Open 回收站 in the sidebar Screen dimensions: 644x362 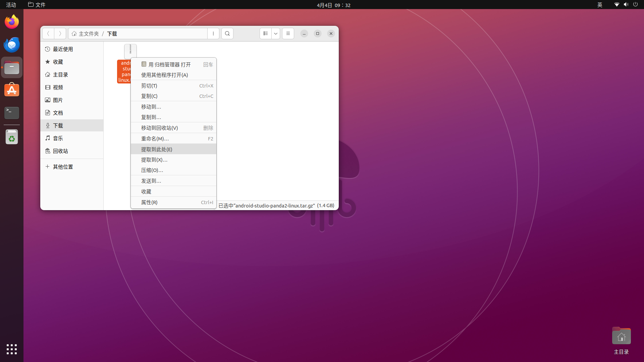pyautogui.click(x=60, y=151)
